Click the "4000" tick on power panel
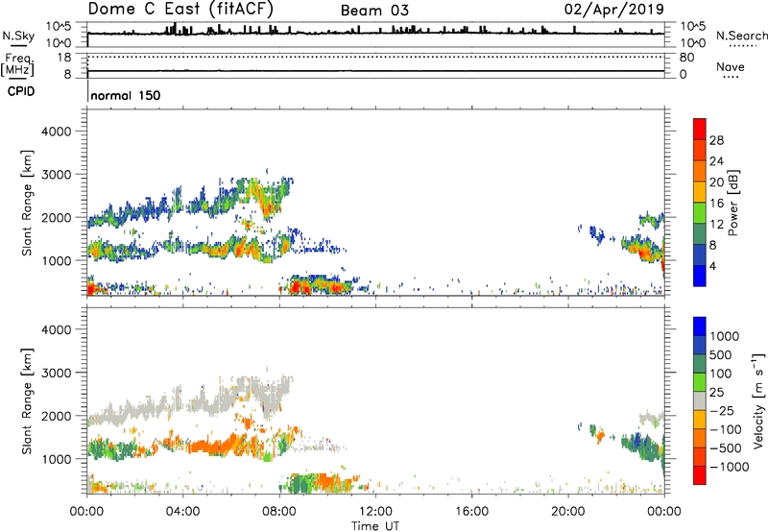The image size is (768, 532). coord(57,132)
